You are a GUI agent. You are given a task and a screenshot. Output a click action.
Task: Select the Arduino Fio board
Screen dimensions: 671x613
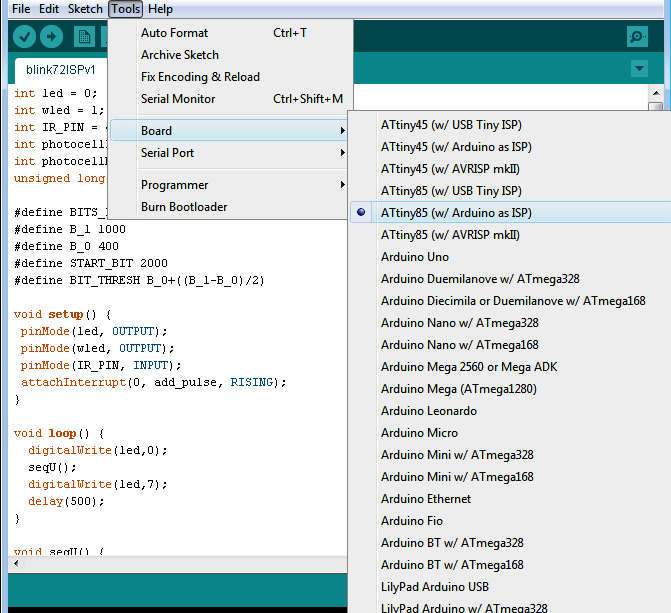click(511, 521)
